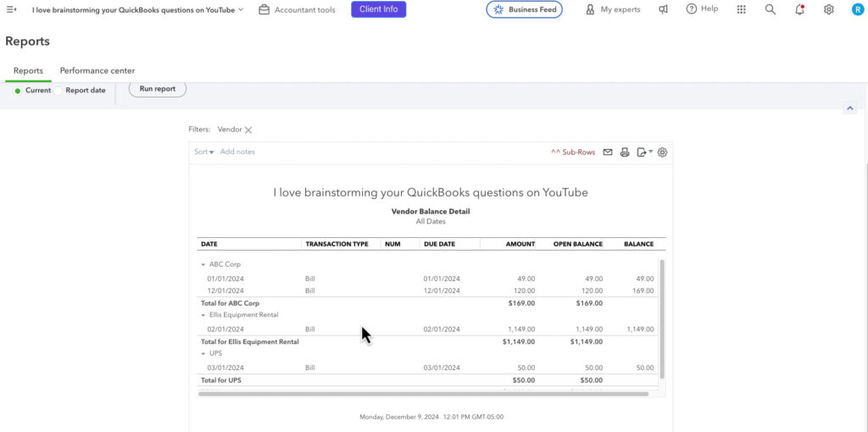Collapse the report options panel chevron

[x=849, y=108]
